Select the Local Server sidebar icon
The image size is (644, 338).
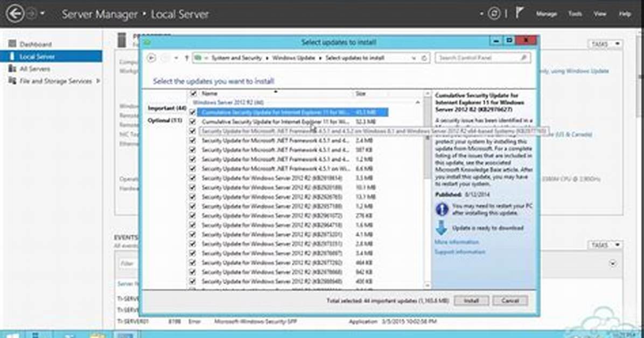pos(12,57)
